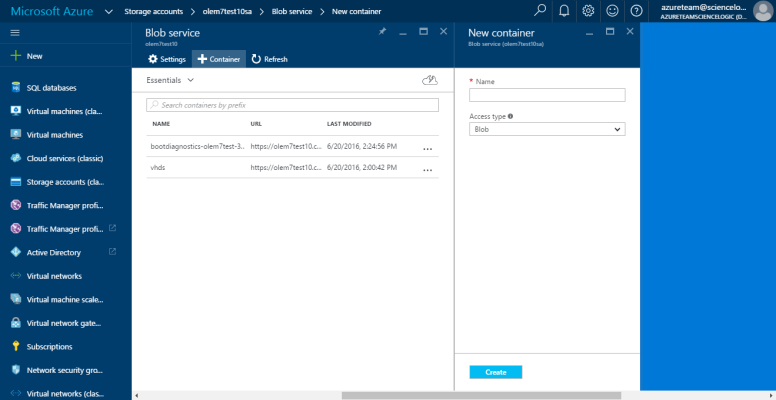The image size is (776, 400).
Task: Minimize the New container blade
Action: pyautogui.click(x=589, y=33)
